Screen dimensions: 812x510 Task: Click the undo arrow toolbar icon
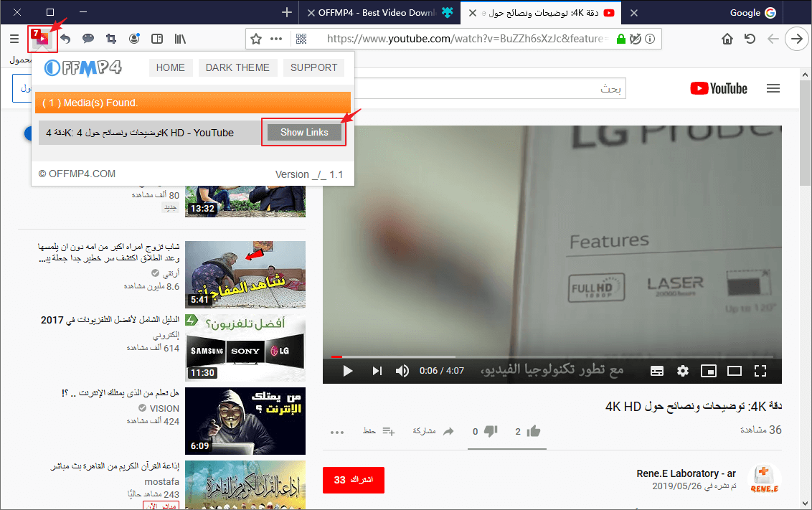(65, 38)
